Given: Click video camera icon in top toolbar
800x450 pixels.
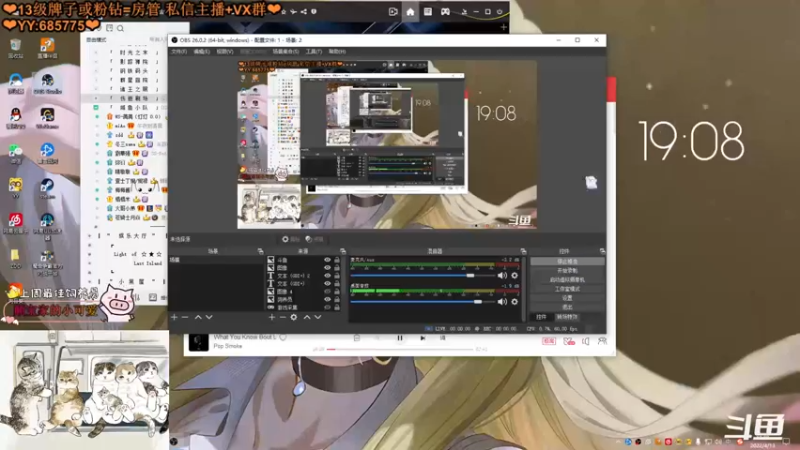Looking at the screenshot, I should 393,12.
